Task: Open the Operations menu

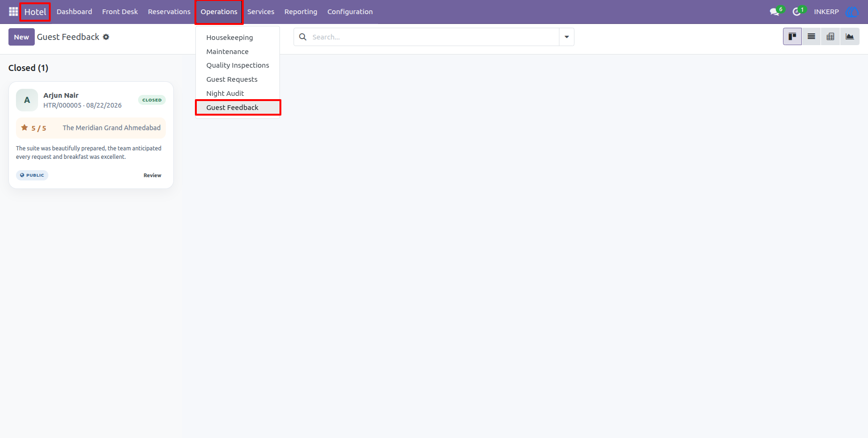Action: click(219, 12)
